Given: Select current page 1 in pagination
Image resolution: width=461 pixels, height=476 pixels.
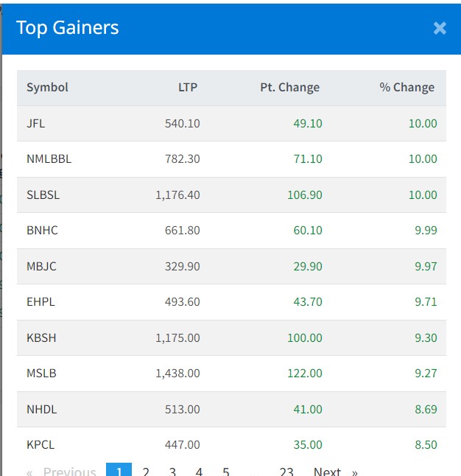Looking at the screenshot, I should [119, 472].
